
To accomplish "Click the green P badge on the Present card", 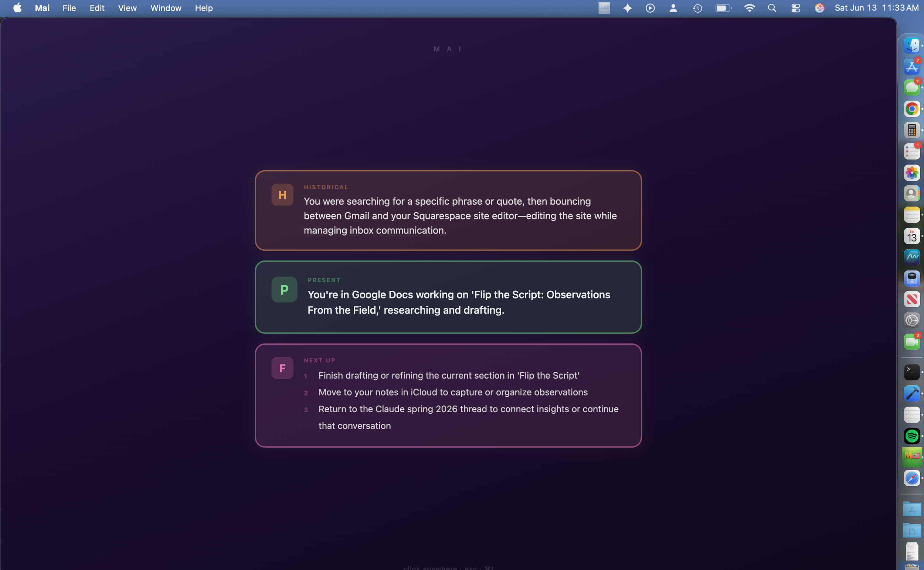I will pos(284,290).
